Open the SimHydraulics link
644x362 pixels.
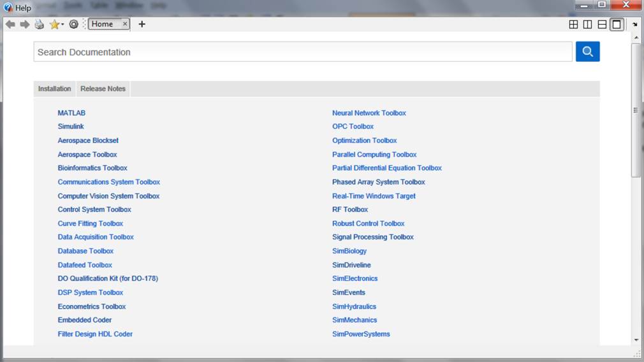pos(354,306)
